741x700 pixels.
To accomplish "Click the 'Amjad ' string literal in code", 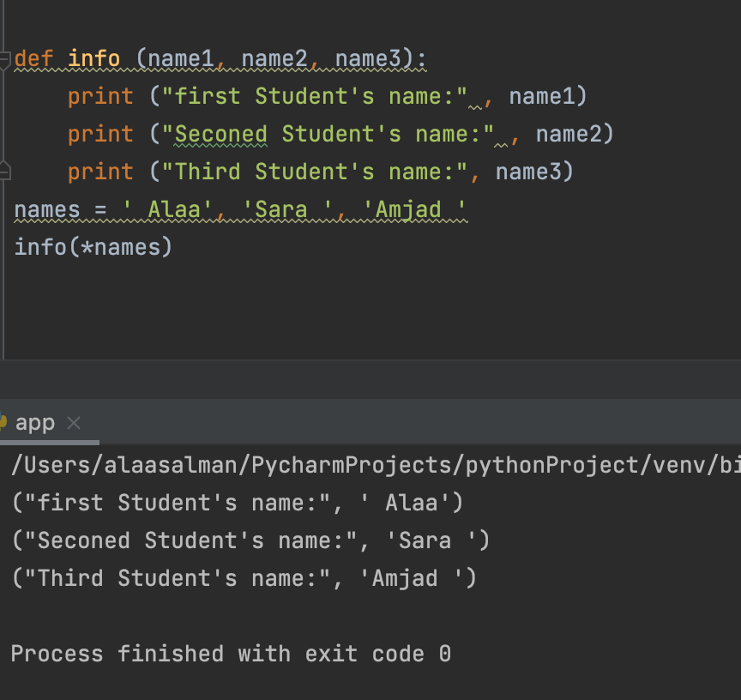I will coord(407,209).
